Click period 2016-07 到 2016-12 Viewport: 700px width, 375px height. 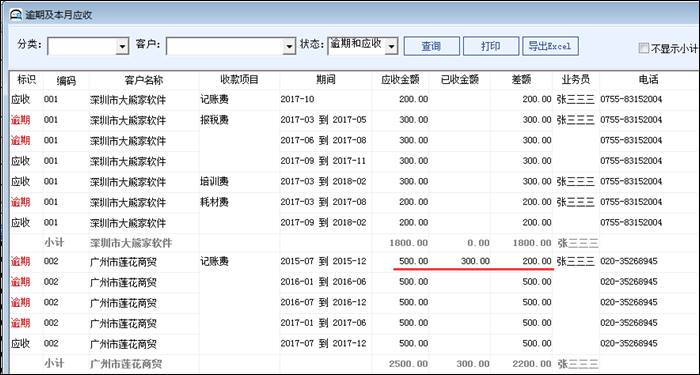click(323, 302)
